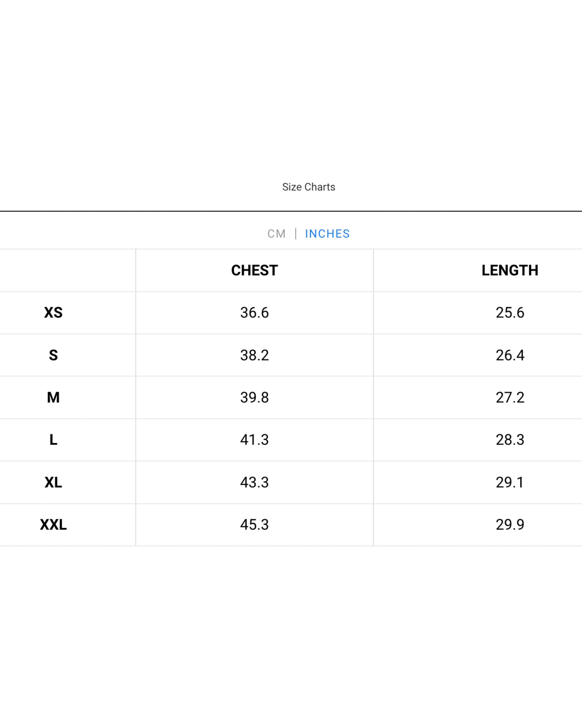Click the M length value 27.2
The height and width of the screenshot is (728, 582).
point(510,397)
